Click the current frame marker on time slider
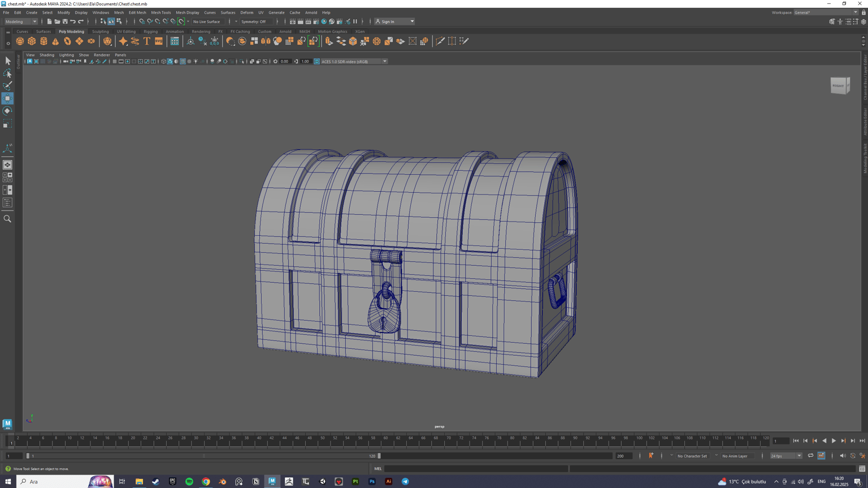This screenshot has width=868, height=488. [11, 441]
